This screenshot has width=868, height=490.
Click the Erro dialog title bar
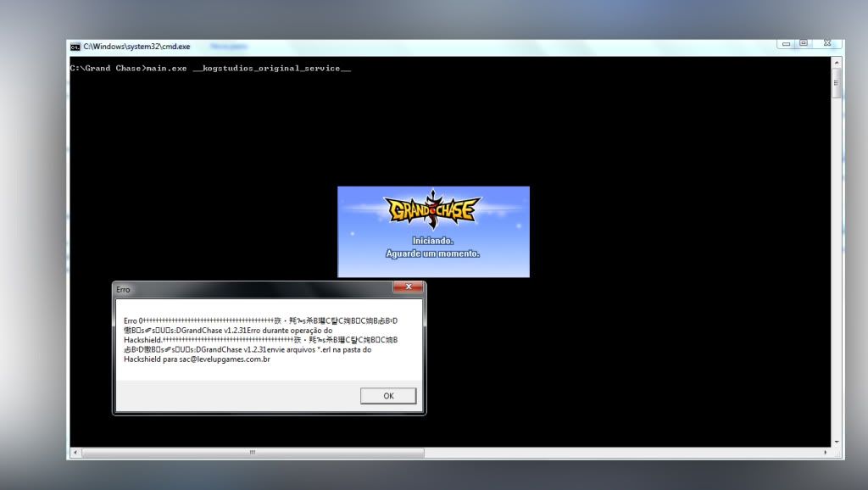[x=254, y=289]
